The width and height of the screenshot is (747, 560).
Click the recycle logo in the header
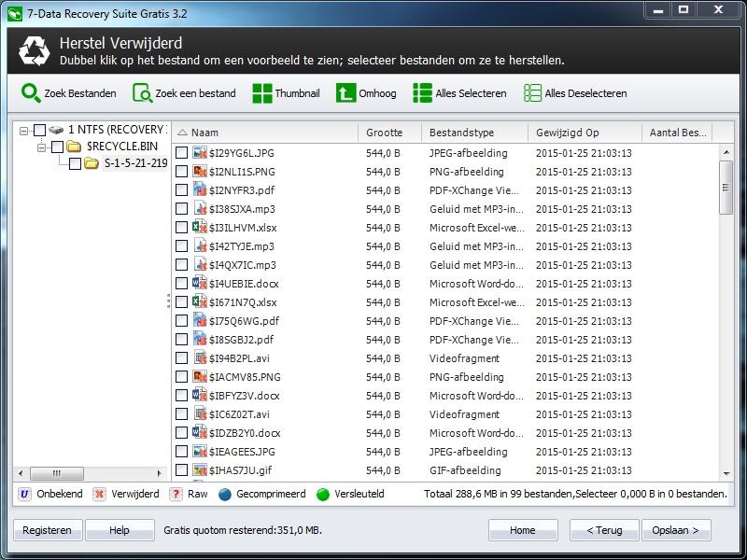[35, 51]
